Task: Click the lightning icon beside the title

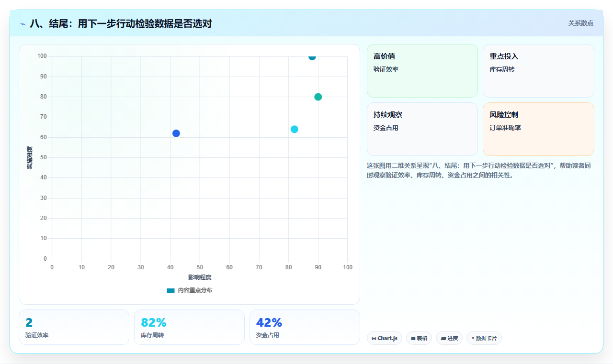Action: coord(23,23)
